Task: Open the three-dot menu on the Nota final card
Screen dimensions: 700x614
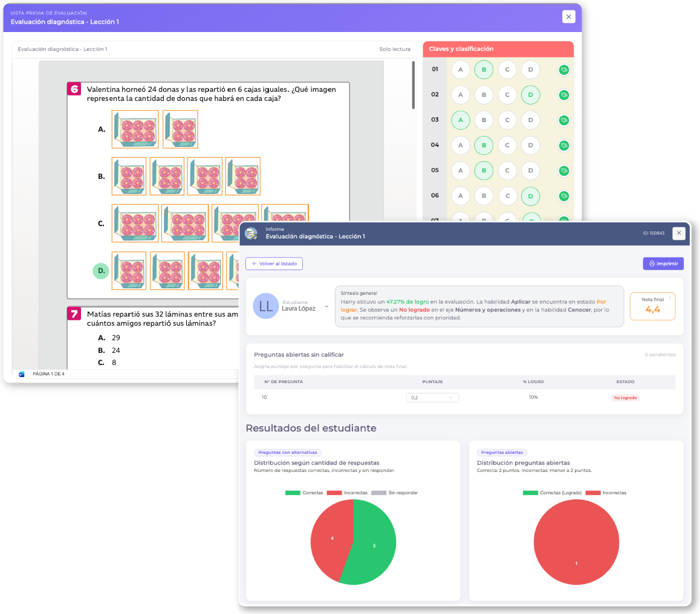Action: click(670, 298)
